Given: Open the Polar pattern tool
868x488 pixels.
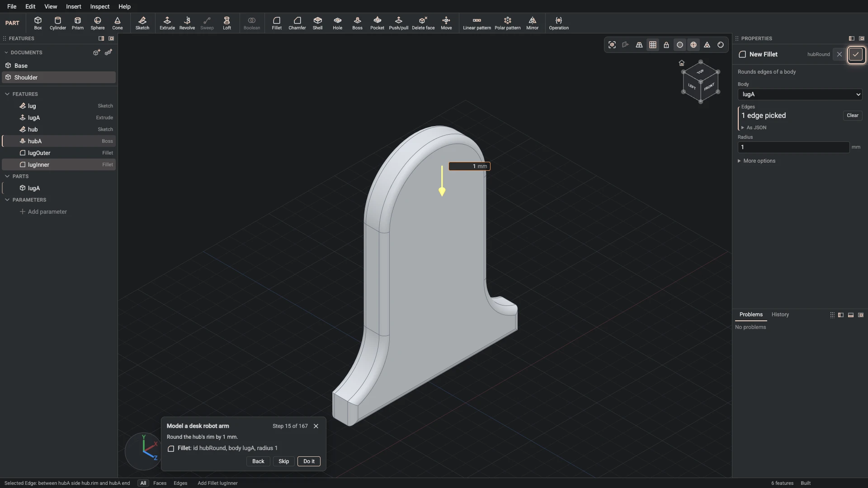Looking at the screenshot, I should click(x=508, y=23).
